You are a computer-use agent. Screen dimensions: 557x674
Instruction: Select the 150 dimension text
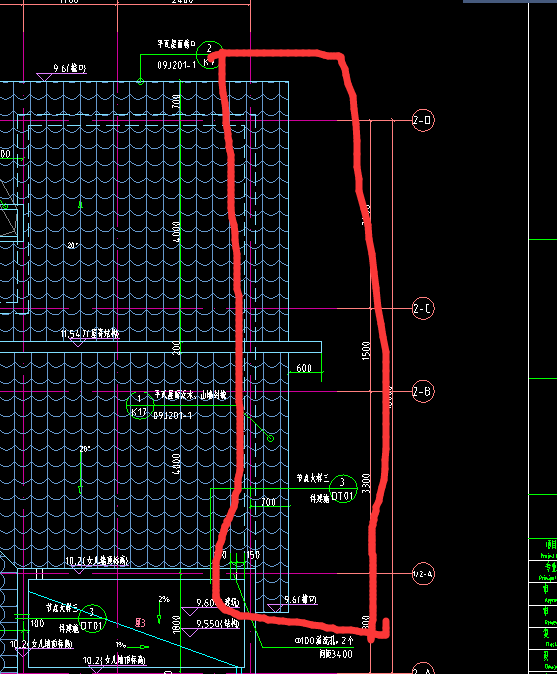coord(253,555)
